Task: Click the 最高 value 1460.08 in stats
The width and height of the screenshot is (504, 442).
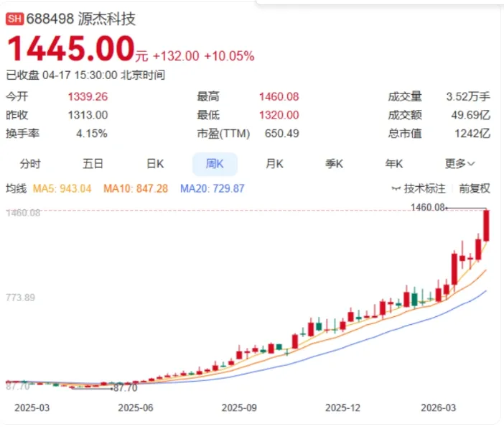Action: click(x=279, y=97)
